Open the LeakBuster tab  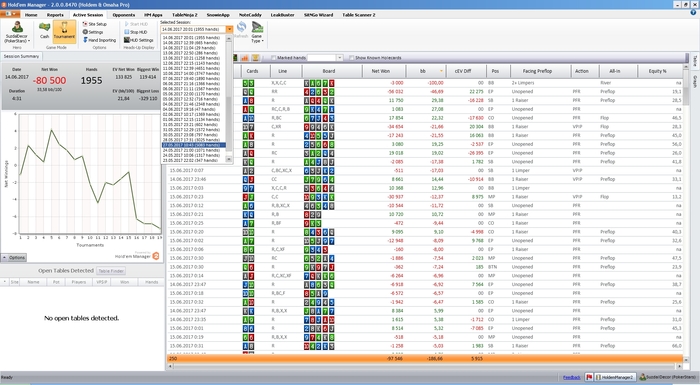point(282,15)
